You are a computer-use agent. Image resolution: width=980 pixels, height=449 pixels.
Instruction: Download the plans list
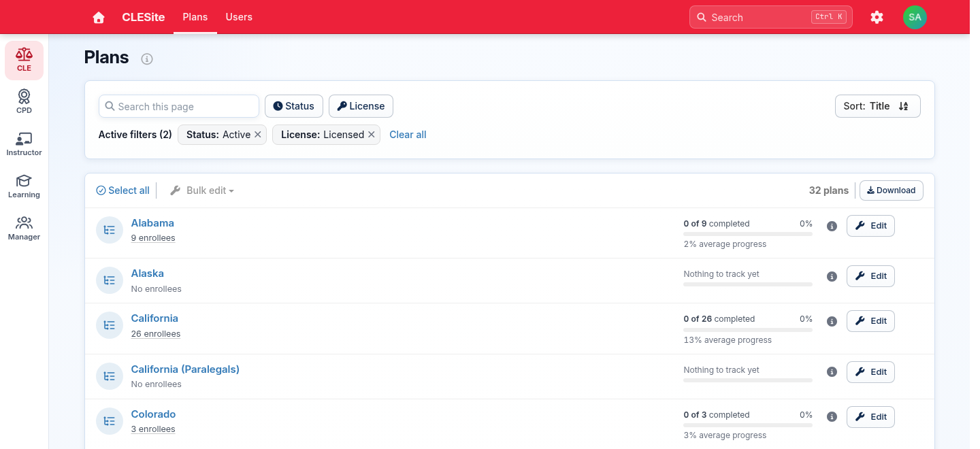[x=892, y=190]
